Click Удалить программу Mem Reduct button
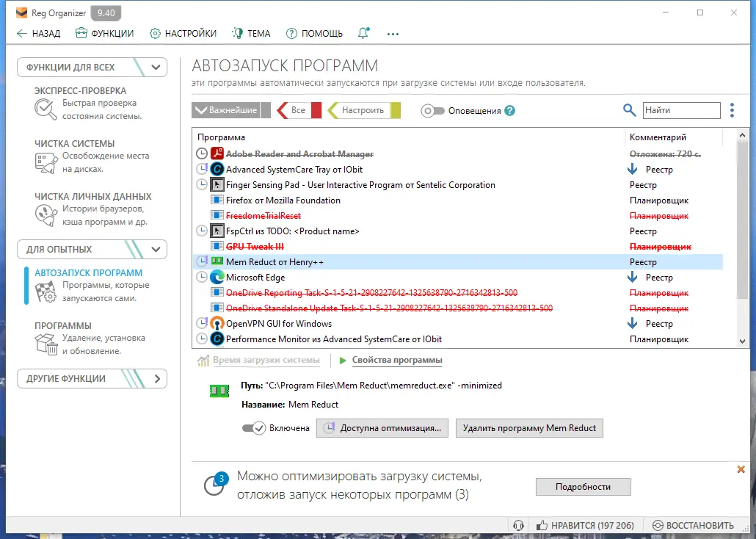 click(x=529, y=428)
